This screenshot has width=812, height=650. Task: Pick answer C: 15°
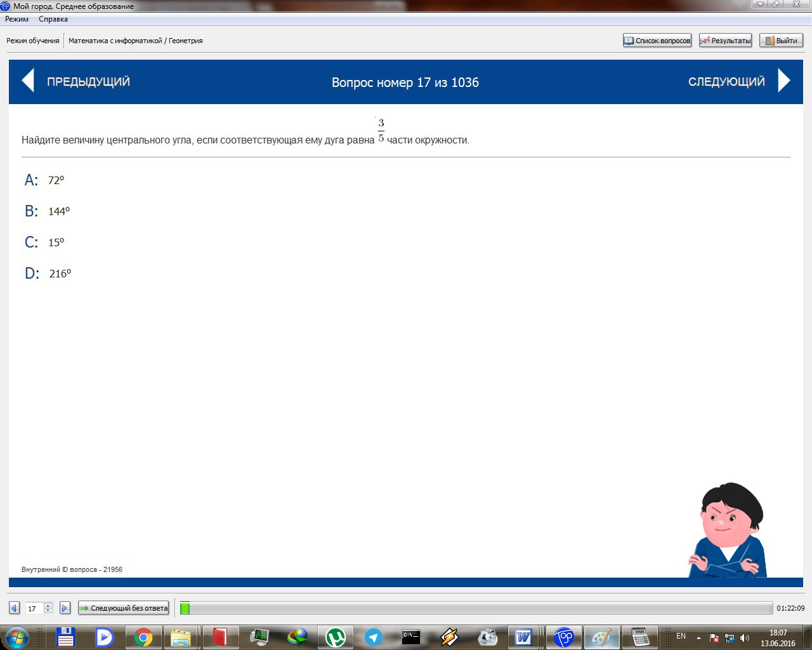56,242
